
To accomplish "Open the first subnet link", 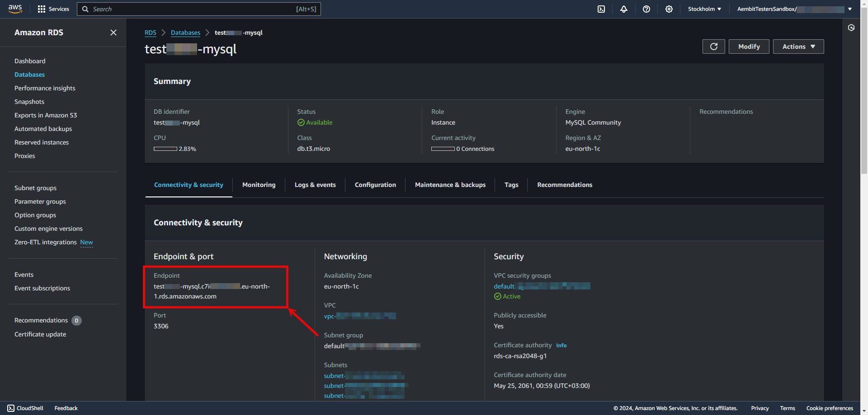I will tap(364, 376).
